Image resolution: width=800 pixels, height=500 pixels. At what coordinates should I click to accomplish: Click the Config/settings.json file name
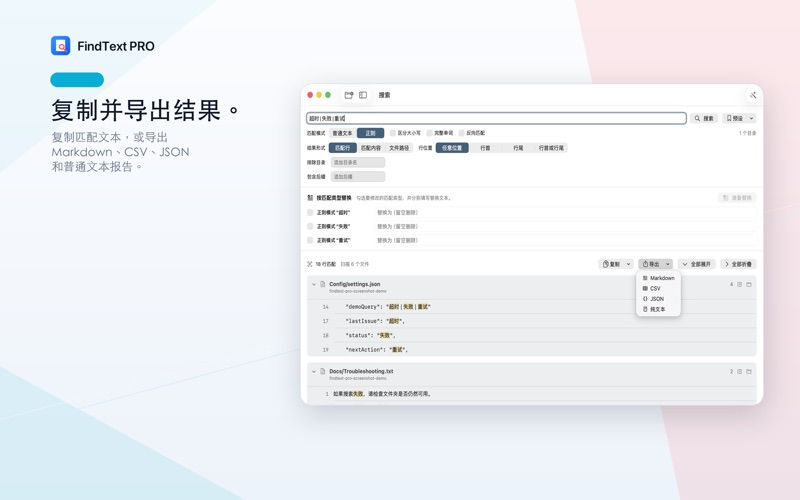(355, 284)
